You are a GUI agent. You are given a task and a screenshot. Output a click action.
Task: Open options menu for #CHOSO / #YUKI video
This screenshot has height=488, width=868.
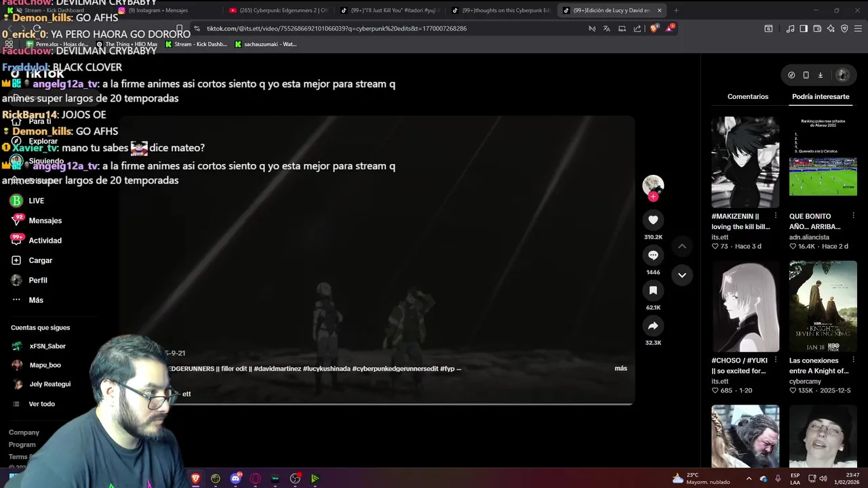point(776,361)
